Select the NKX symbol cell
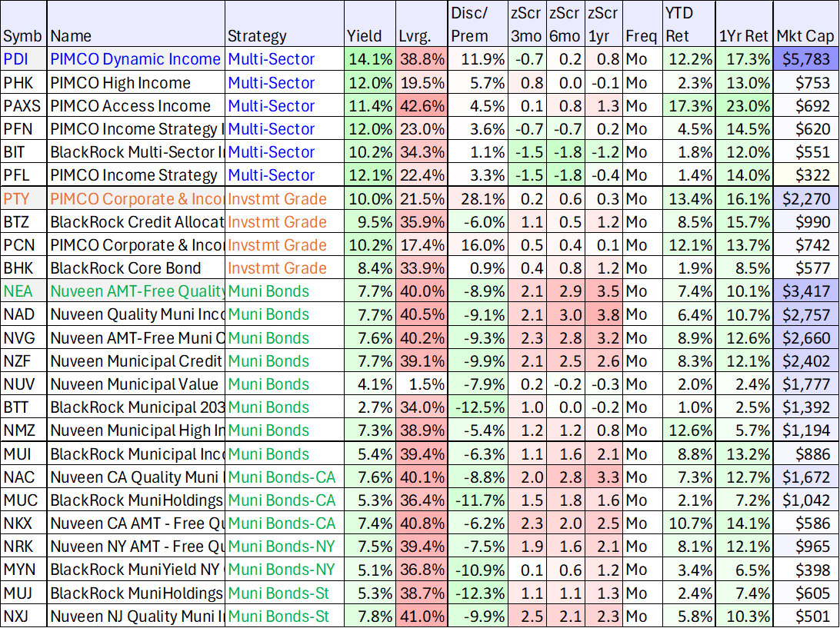The height and width of the screenshot is (628, 840). point(24,523)
